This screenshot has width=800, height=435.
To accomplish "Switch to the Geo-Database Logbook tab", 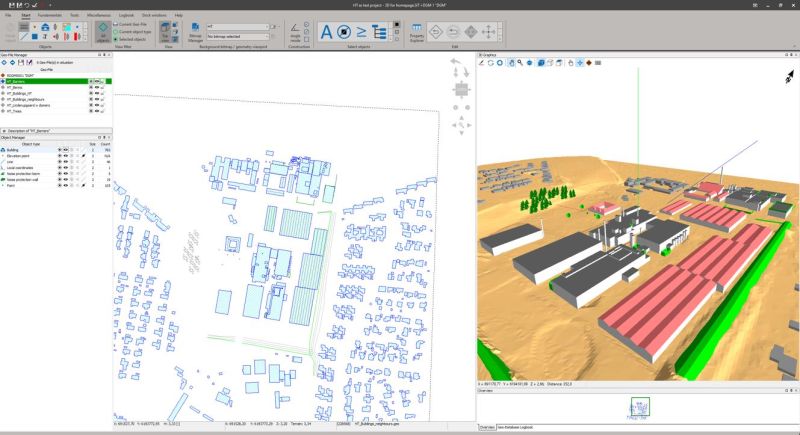I will pos(515,427).
